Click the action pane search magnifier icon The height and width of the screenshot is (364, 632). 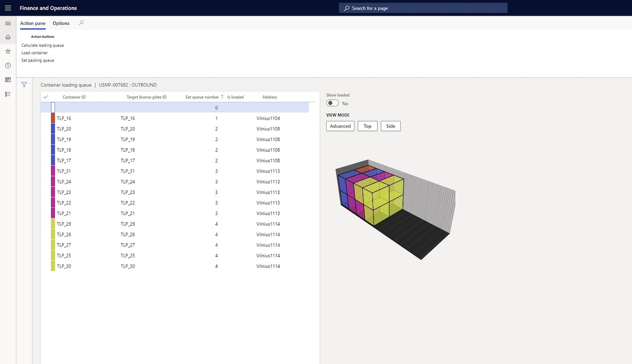coord(81,23)
